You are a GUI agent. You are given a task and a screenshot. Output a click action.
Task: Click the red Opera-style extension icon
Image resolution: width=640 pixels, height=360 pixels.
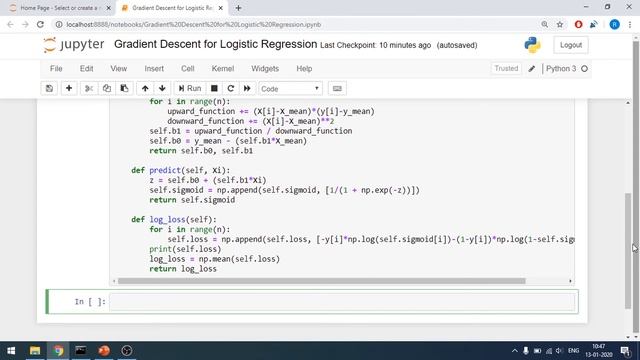click(578, 24)
